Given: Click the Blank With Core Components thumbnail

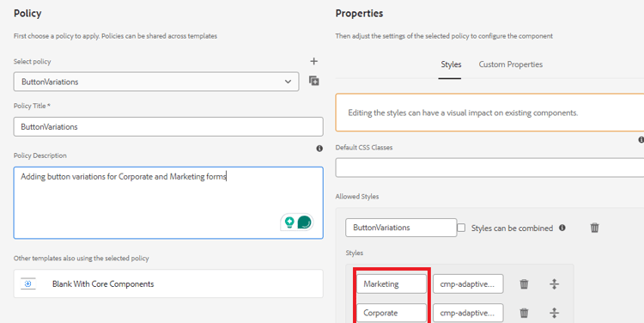Looking at the screenshot, I should (28, 283).
